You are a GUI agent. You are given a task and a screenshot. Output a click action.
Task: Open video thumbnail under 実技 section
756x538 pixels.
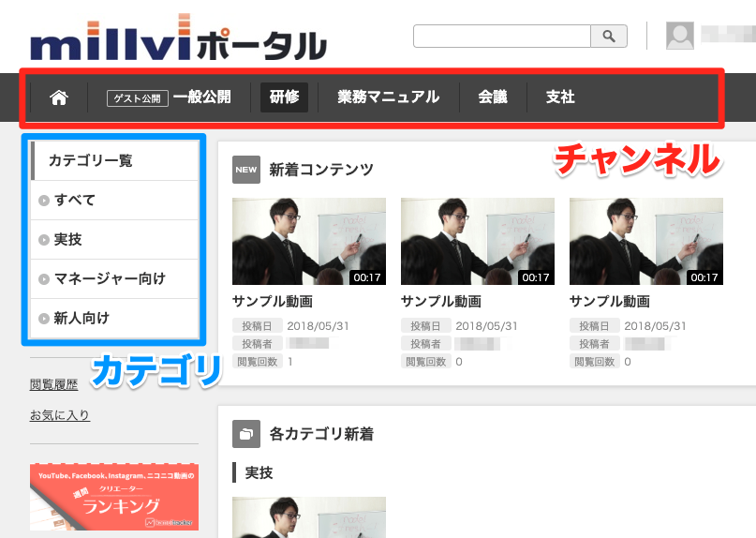[x=309, y=517]
